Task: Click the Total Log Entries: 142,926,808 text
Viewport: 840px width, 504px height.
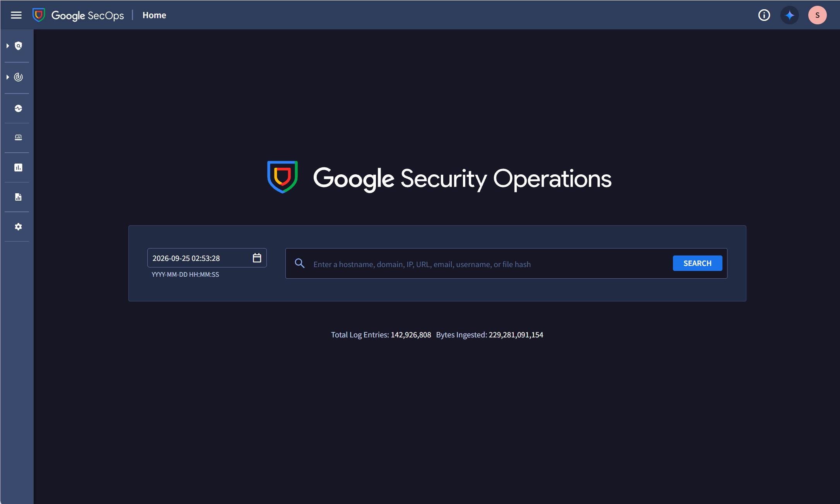Action: tap(381, 335)
